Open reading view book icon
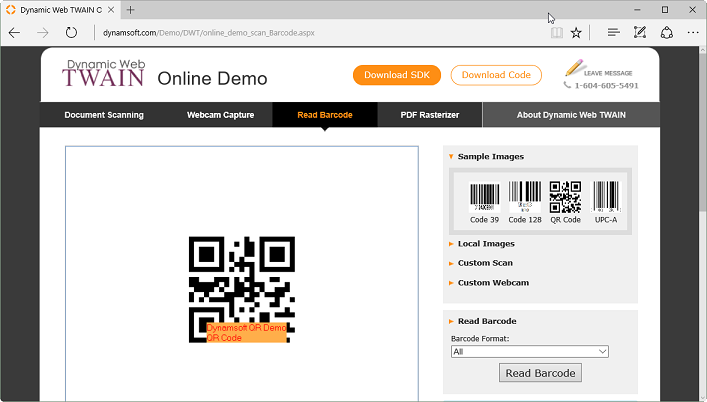 click(556, 32)
